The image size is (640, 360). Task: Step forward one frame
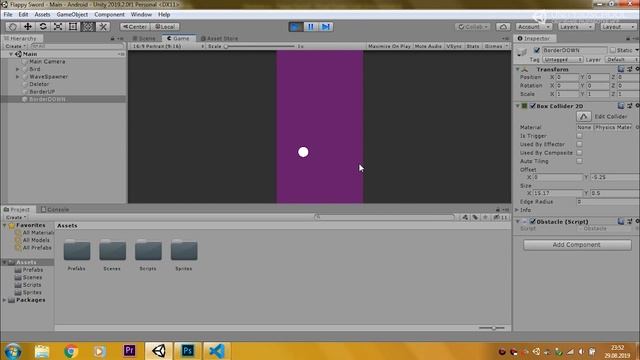(326, 27)
